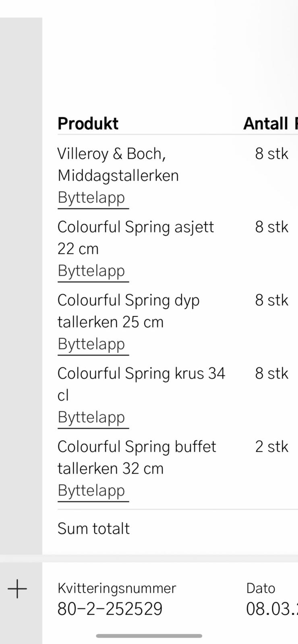The image size is (298, 644).
Task: Tap the 8 stk quantity for Middagstallerken
Action: coord(272,154)
